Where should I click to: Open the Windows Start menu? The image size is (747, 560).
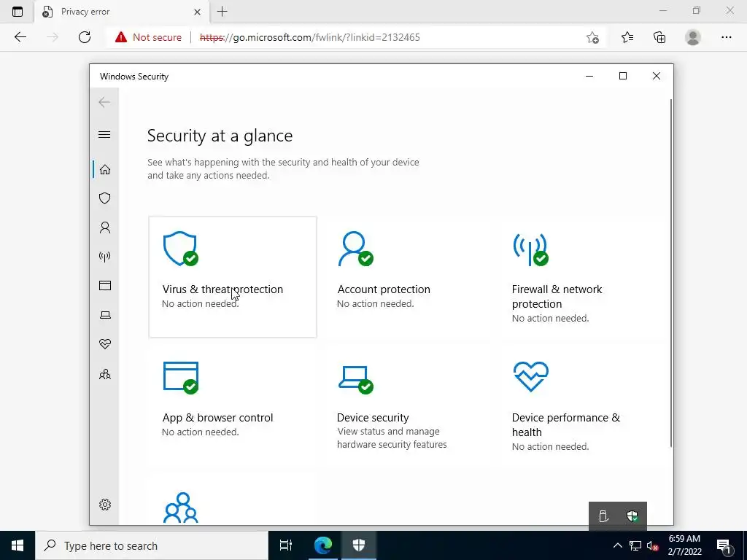tap(18, 545)
